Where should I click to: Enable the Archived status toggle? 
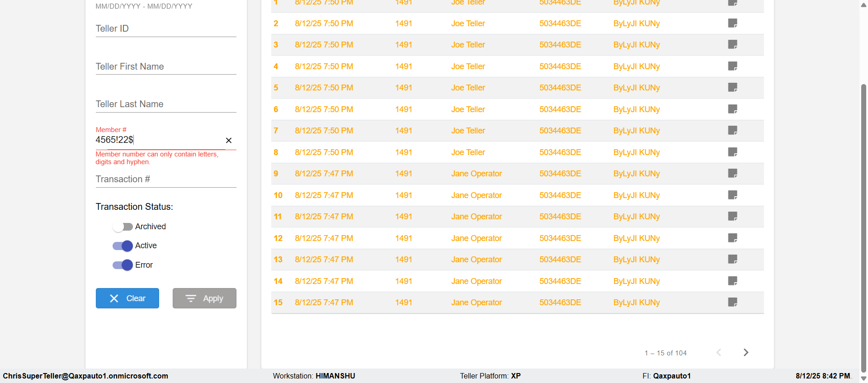(123, 227)
